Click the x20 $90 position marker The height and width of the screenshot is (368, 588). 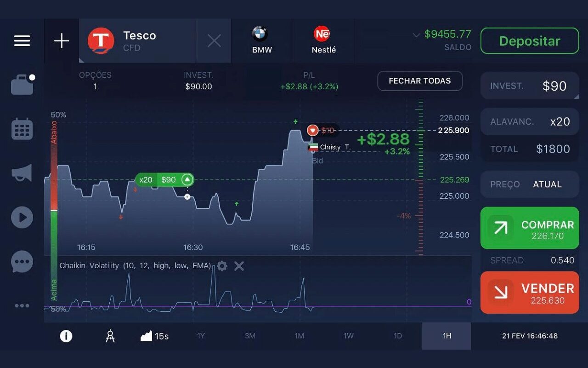click(x=164, y=180)
